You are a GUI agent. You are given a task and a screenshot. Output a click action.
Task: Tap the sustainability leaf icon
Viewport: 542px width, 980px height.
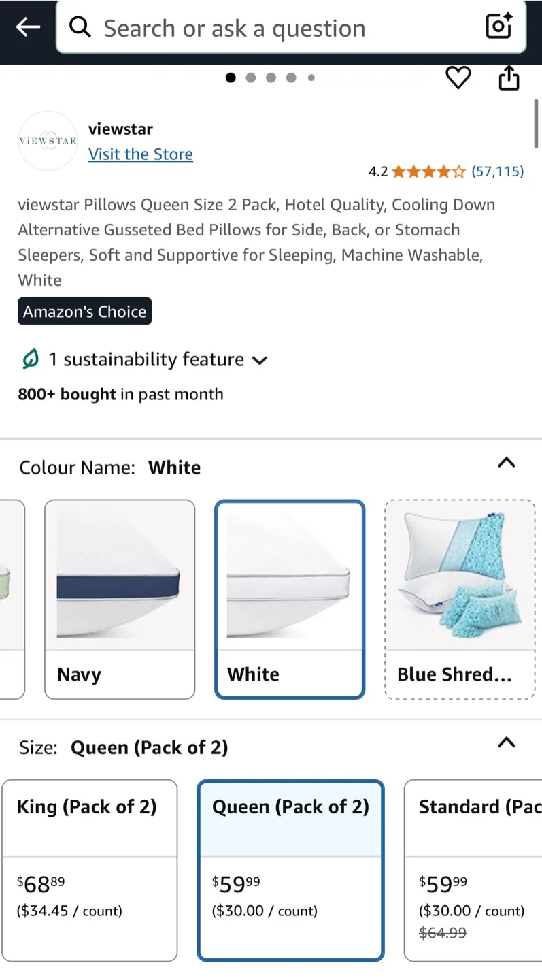point(29,359)
